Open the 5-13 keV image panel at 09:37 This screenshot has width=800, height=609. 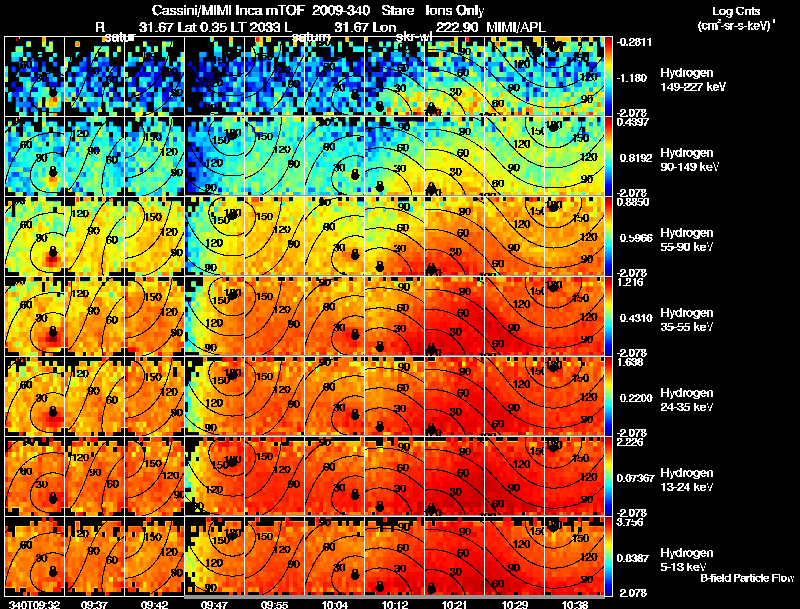click(94, 556)
